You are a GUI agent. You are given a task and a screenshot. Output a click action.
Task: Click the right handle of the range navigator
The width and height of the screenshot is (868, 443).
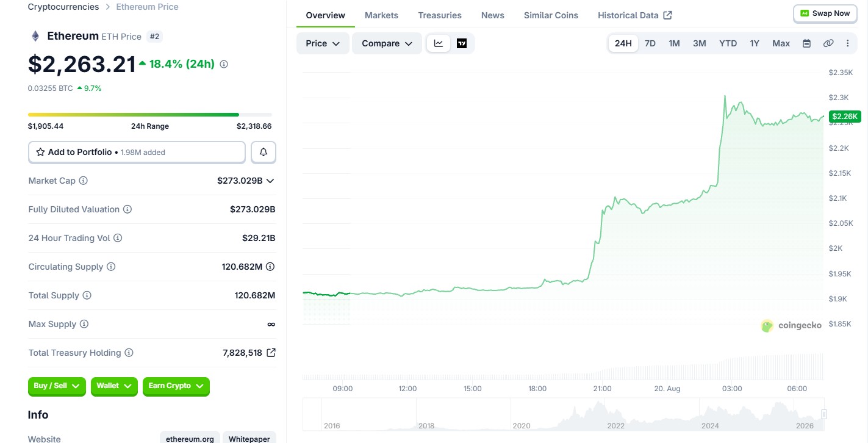point(824,414)
